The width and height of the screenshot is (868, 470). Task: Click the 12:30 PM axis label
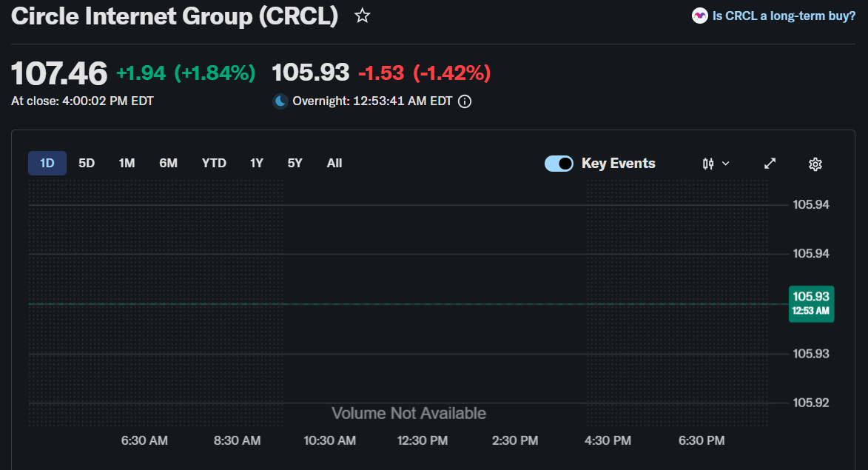pyautogui.click(x=422, y=440)
